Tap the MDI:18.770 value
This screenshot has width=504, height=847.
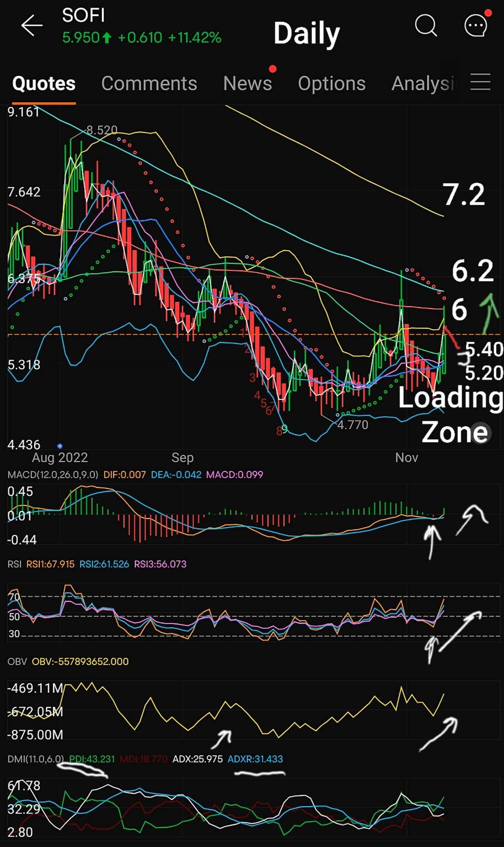[144, 759]
